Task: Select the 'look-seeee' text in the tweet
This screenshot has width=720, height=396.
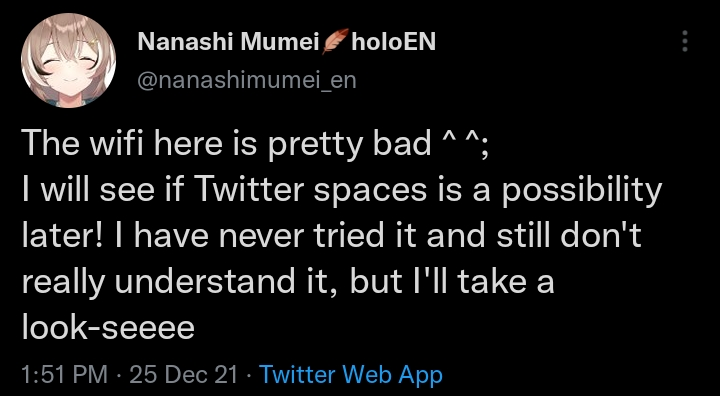Action: coord(108,328)
